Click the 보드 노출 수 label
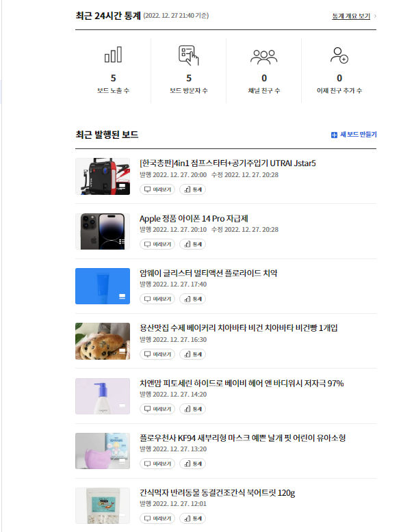 coord(113,90)
